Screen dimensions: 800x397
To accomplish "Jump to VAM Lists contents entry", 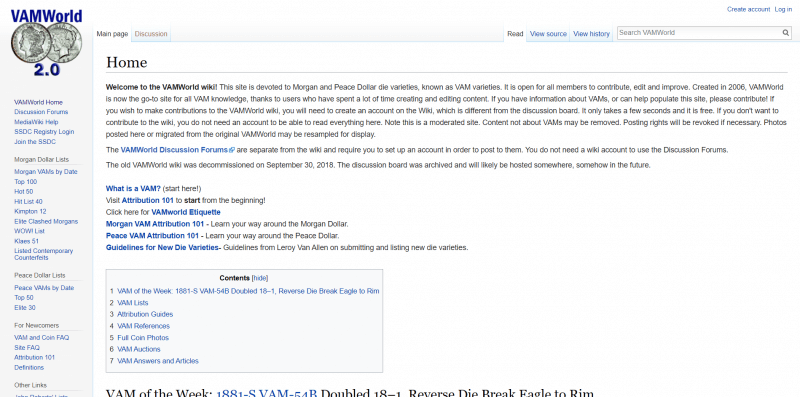I will coord(133,303).
